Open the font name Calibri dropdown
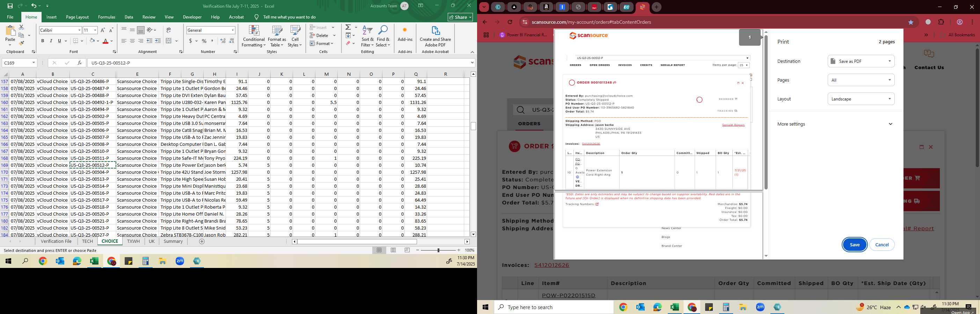Screen dimensions: 980x314 tap(79, 30)
